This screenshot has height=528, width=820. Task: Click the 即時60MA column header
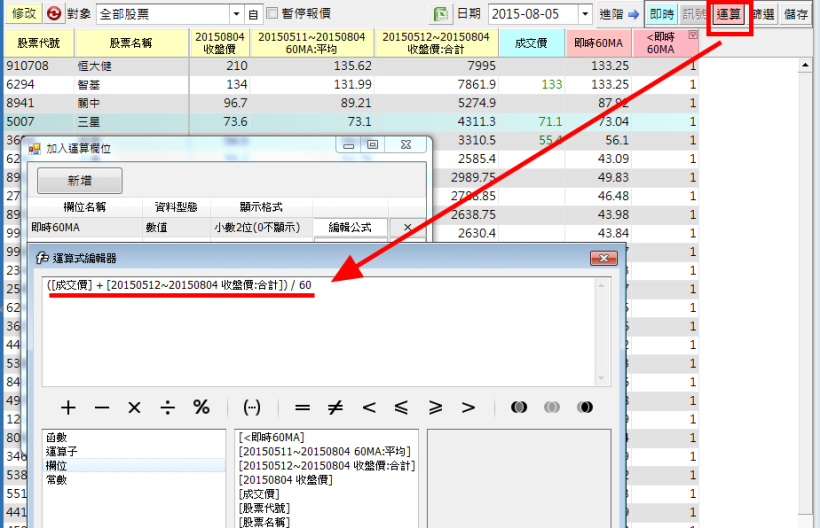coord(598,43)
